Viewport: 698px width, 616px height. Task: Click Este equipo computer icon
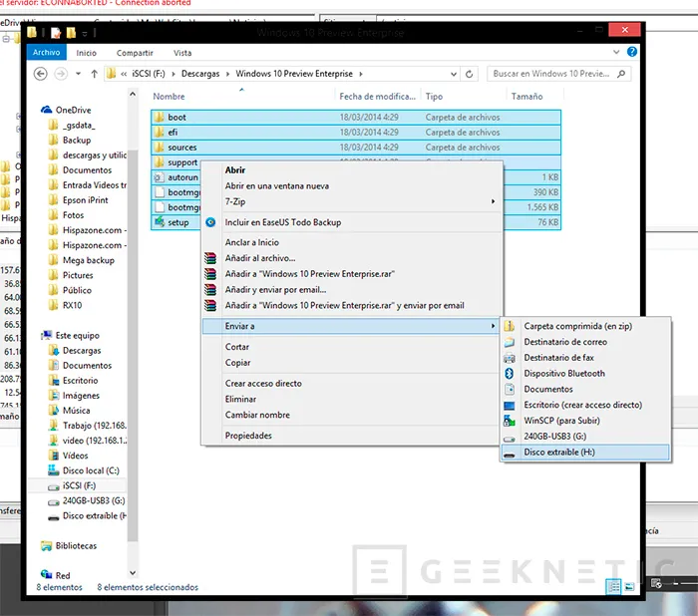[x=46, y=335]
